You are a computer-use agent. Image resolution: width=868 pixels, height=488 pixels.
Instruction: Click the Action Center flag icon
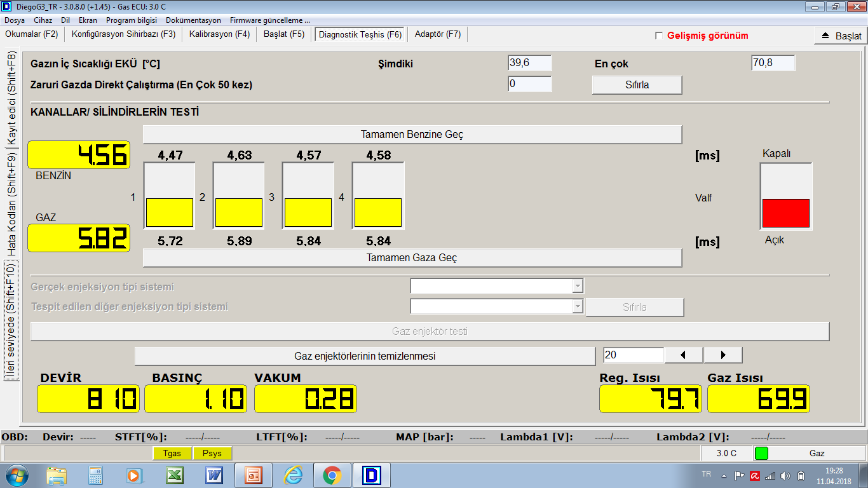click(740, 475)
